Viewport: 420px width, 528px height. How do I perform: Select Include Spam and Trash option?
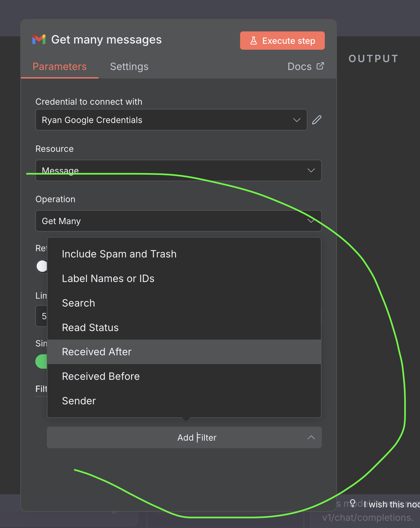pyautogui.click(x=119, y=254)
